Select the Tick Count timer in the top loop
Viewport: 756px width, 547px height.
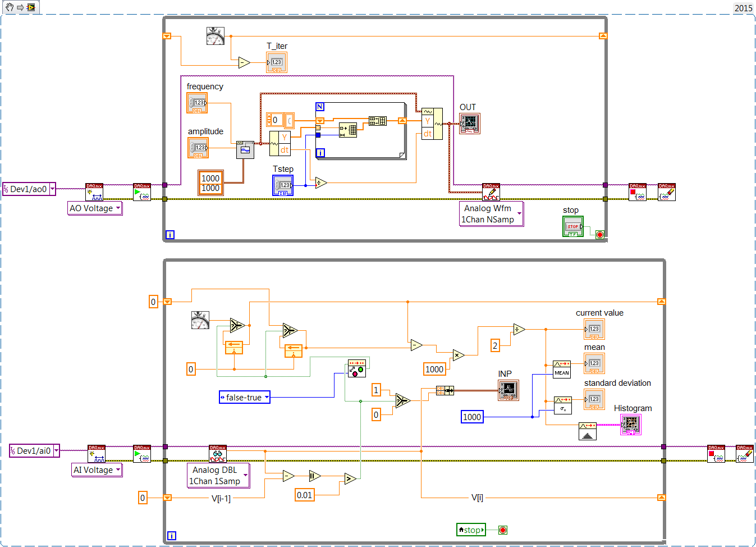(x=216, y=36)
